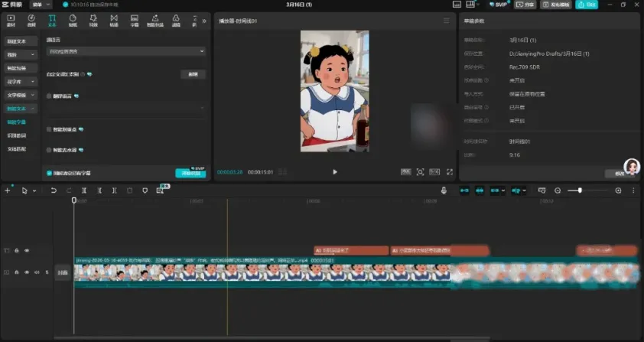Click the Start Recognition cyan button
The image size is (644, 342).
click(190, 174)
